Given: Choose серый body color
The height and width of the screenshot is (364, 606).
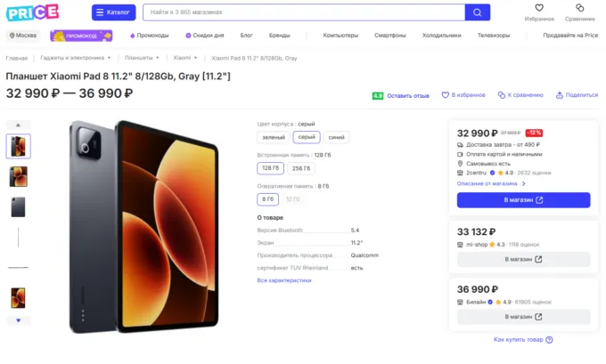Looking at the screenshot, I should (x=307, y=137).
